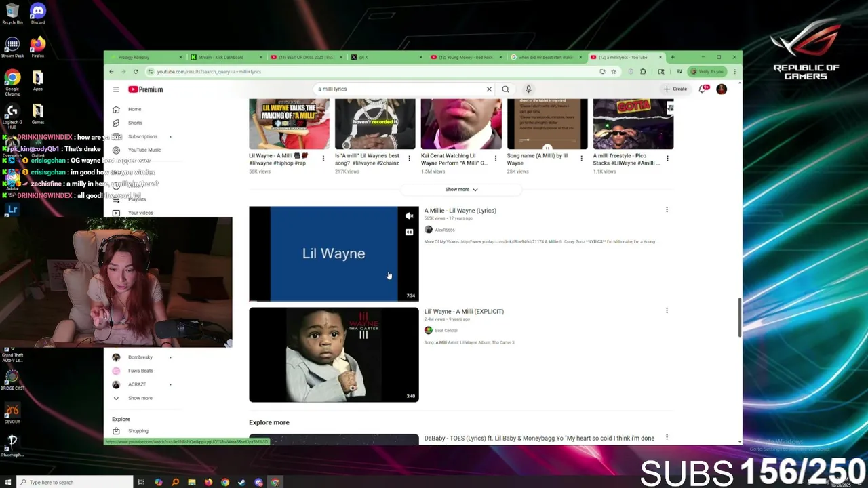Switch to the X tab
The width and height of the screenshot is (868, 488).
tap(387, 57)
